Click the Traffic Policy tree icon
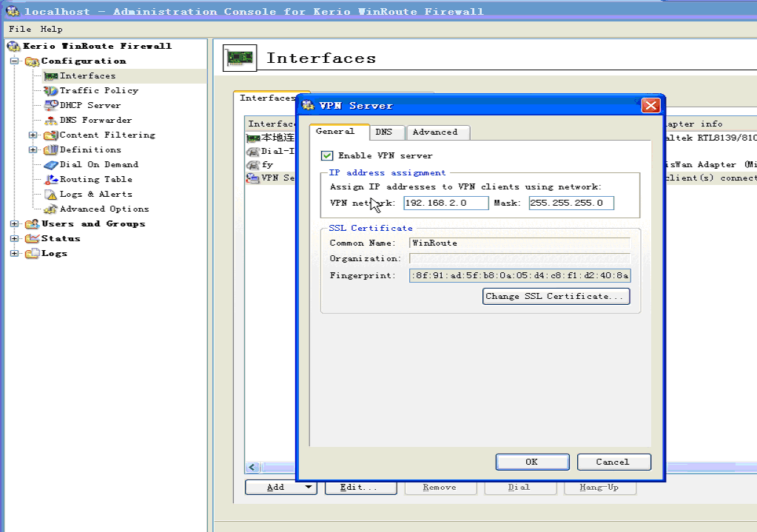 50,90
